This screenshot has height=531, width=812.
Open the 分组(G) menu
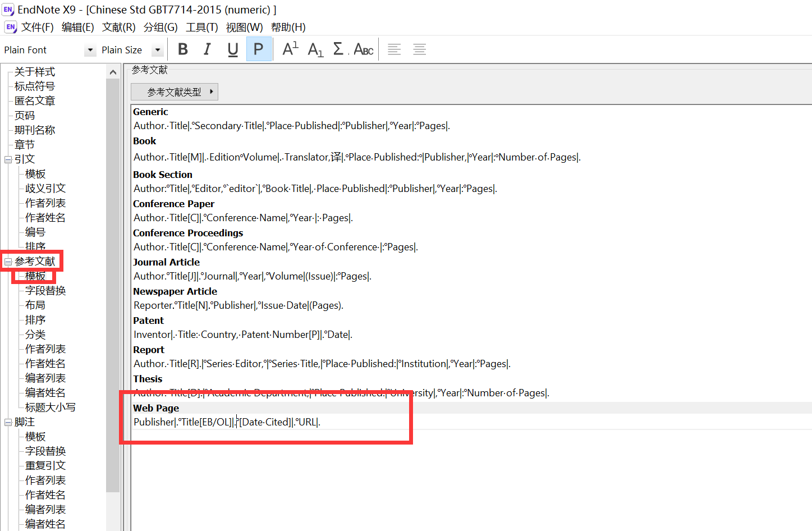coord(160,28)
